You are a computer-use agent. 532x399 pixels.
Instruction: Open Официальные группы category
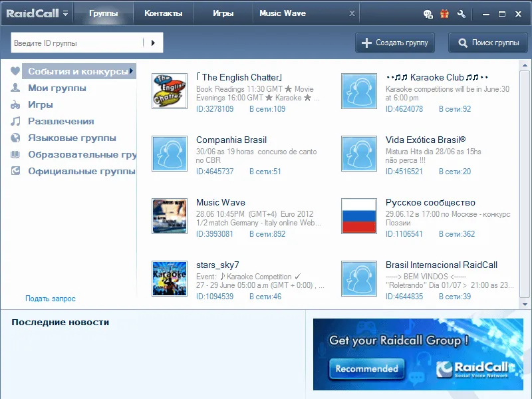pos(82,171)
